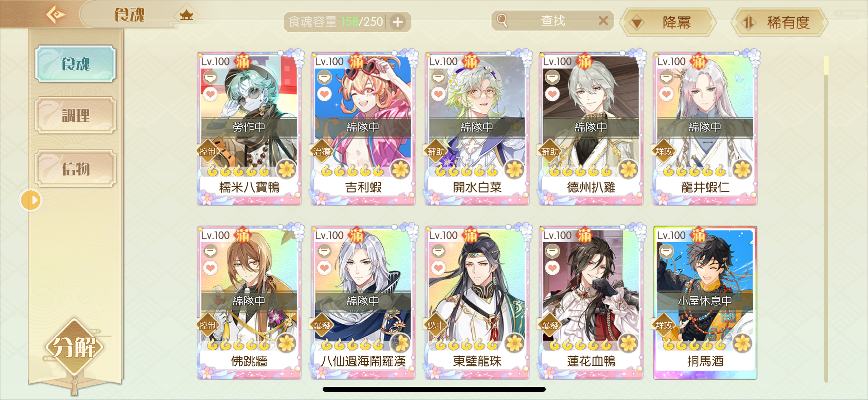This screenshot has height=400, width=868.
Task: Click the bowl icon on 捫馬酒 card
Action: point(666,251)
